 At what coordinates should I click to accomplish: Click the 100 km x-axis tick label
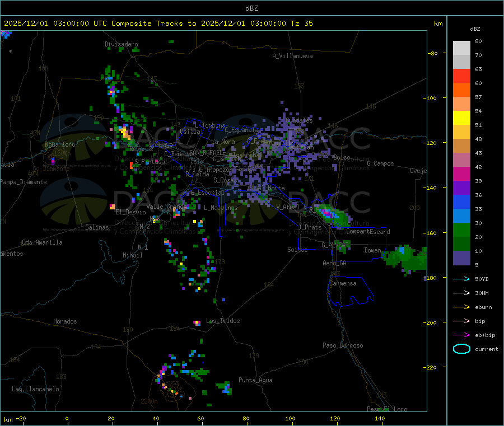pyautogui.click(x=290, y=418)
